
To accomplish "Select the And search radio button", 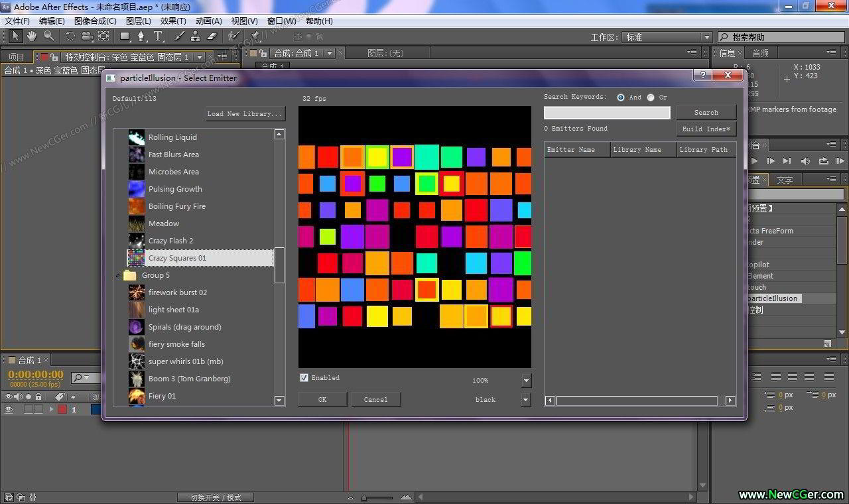I will (621, 97).
